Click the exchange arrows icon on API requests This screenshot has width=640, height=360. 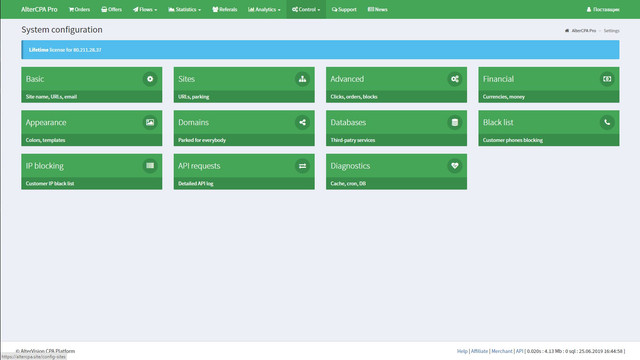(x=302, y=166)
